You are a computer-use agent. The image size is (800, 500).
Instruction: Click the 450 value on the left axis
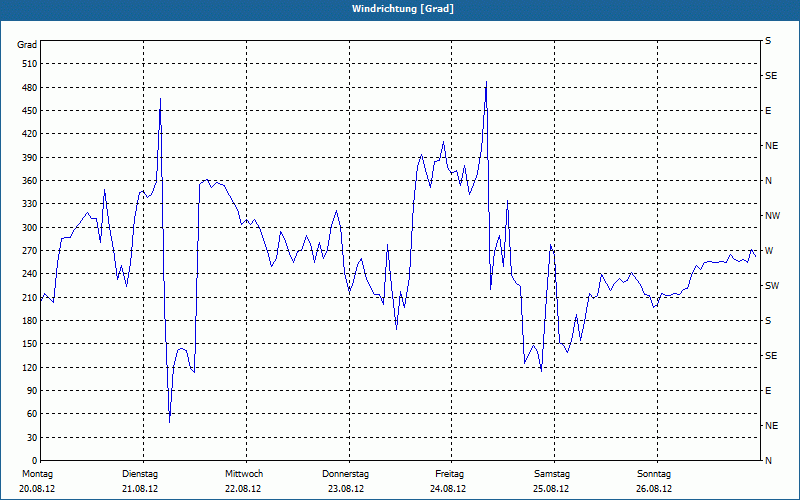click(x=30, y=111)
